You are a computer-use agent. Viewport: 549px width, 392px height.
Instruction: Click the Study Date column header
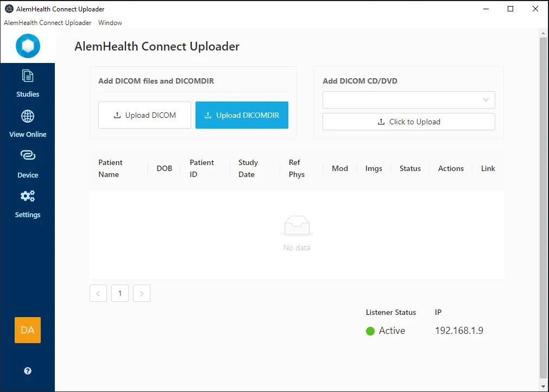tap(248, 168)
